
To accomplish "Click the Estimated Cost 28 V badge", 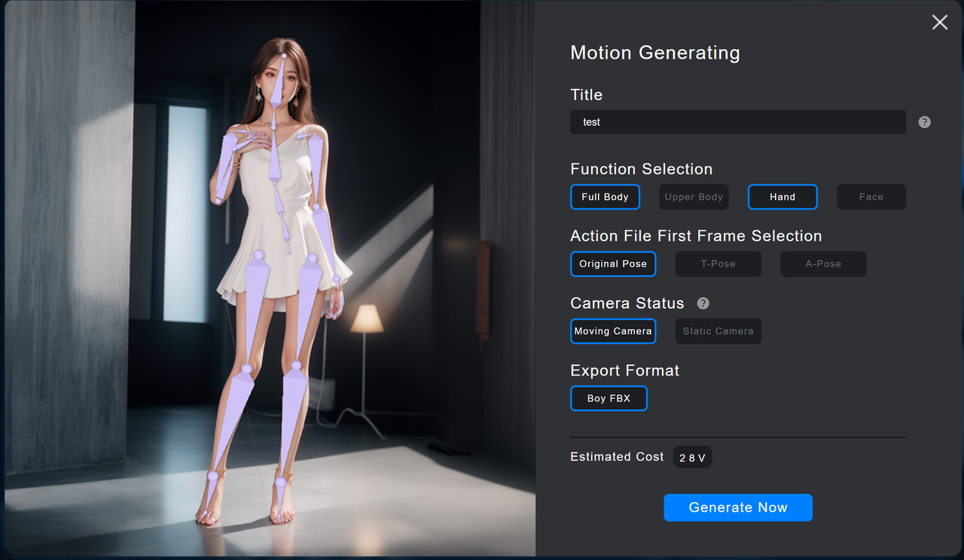I will tap(691, 456).
